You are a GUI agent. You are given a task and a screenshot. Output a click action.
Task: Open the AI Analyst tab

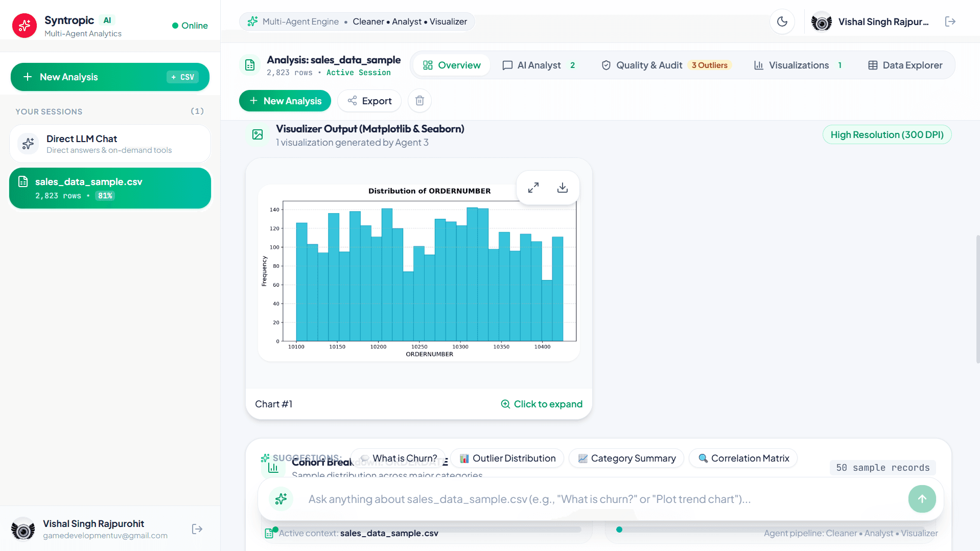point(539,65)
